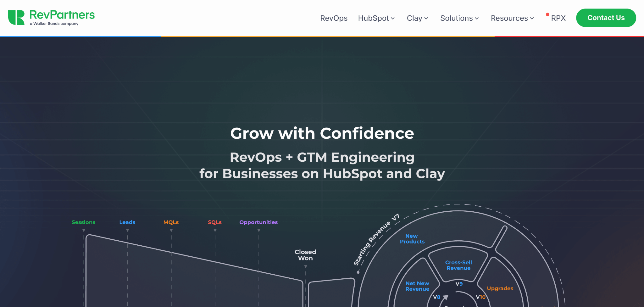The height and width of the screenshot is (307, 644).
Task: Click the red notification dot beside RPX
Action: point(547,14)
